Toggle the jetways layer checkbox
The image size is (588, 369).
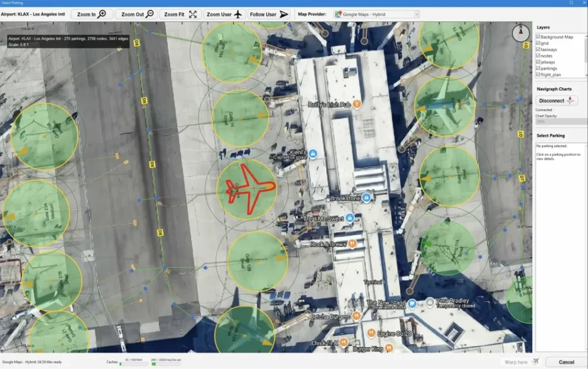[537, 62]
